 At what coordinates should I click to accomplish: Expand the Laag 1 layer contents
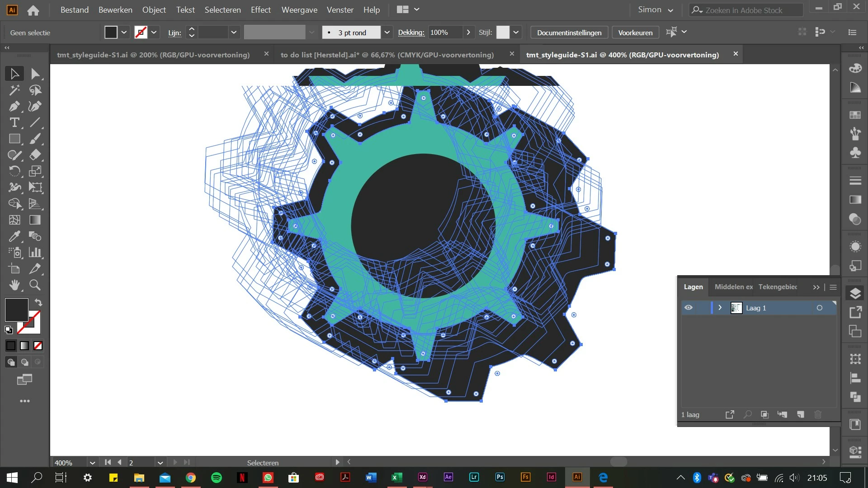pos(720,308)
